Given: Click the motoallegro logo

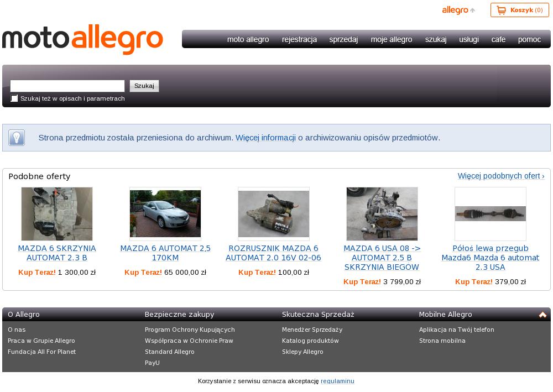Looking at the screenshot, I should (x=82, y=39).
